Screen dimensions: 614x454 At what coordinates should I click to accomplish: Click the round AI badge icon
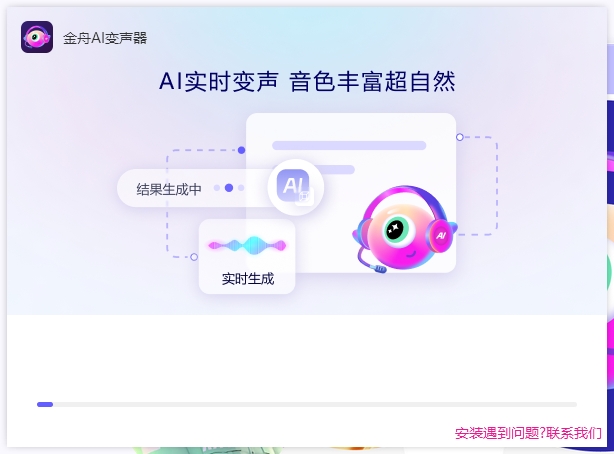click(x=296, y=187)
